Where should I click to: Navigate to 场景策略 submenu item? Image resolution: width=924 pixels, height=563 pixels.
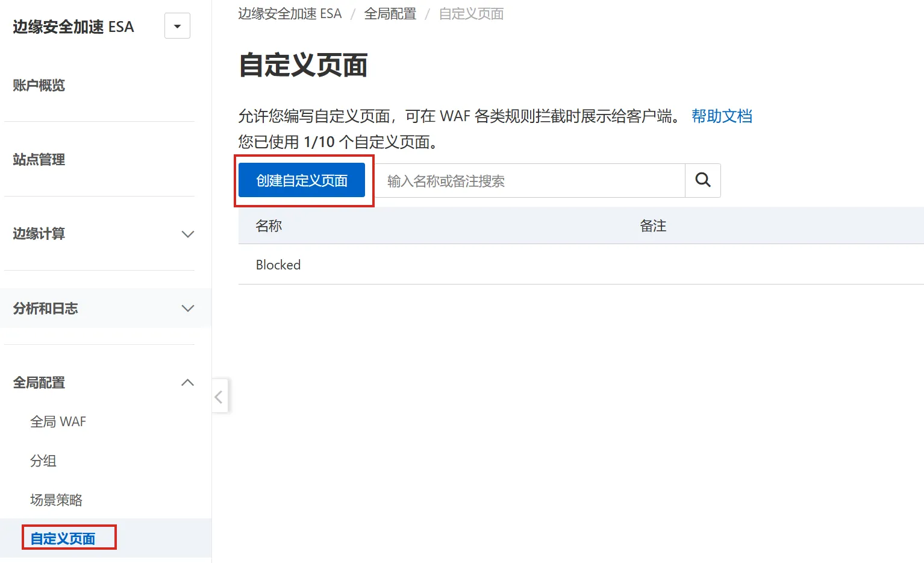(56, 500)
